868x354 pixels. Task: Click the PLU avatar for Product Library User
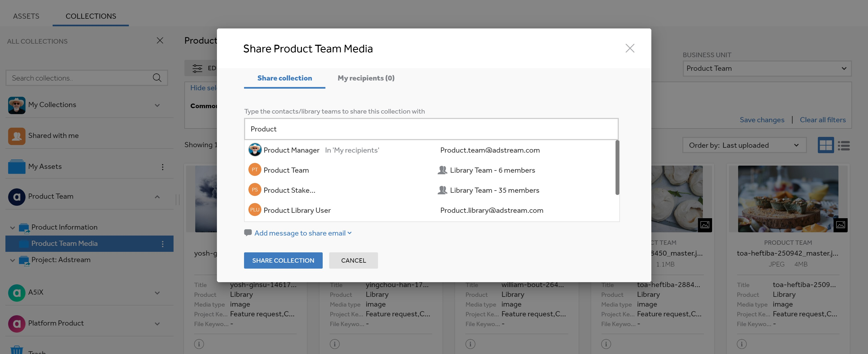255,210
